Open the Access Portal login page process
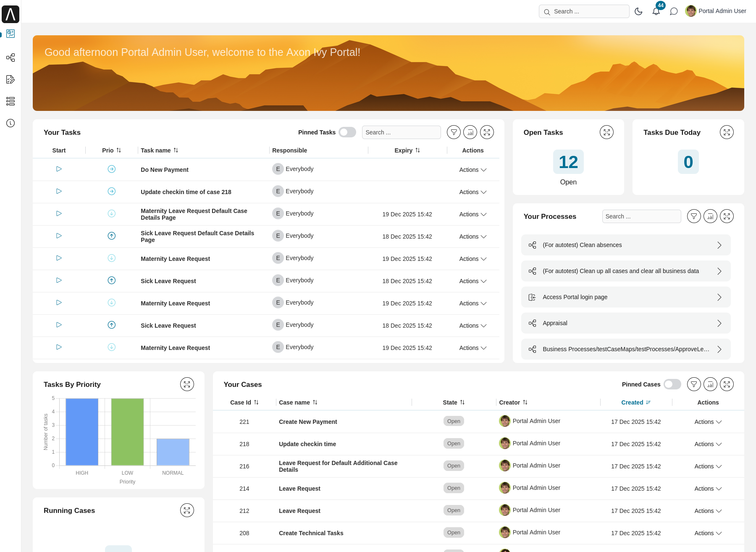The image size is (756, 552). click(x=575, y=297)
